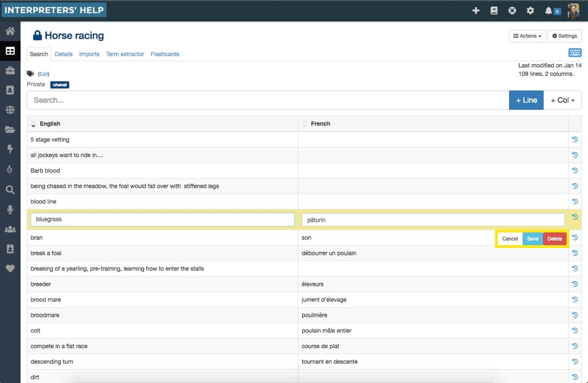Open the address book icon in sidebar
588x383 pixels.
pyautogui.click(x=10, y=249)
